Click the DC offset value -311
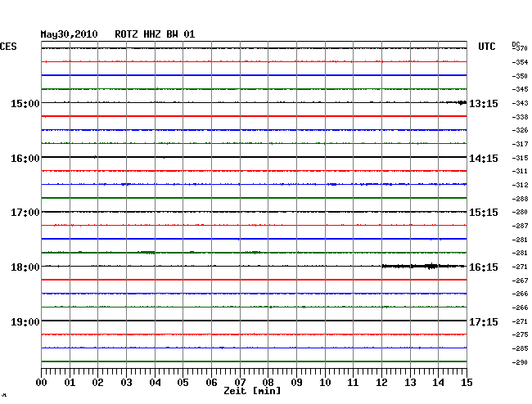The image size is (532, 404). [x=520, y=171]
